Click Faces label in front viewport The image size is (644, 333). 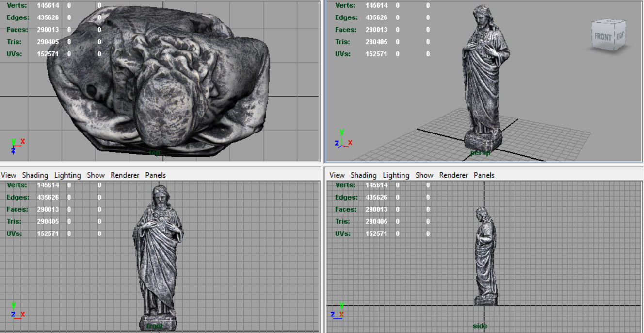[x=18, y=209]
